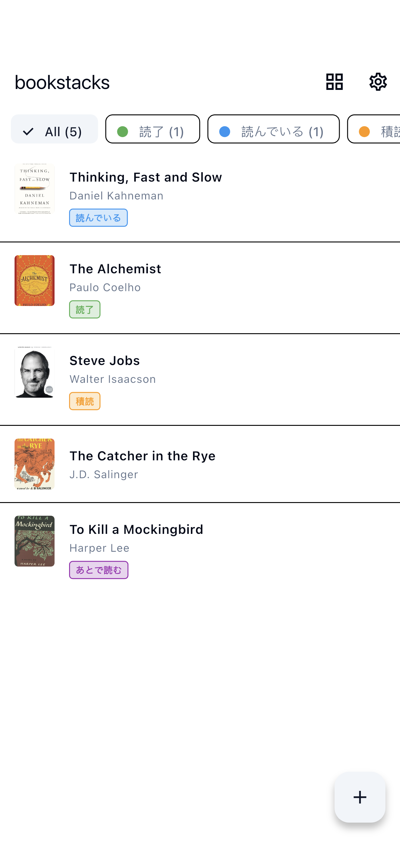The height and width of the screenshot is (868, 400).
Task: Open the 読了 status badge on The Alchemist
Action: (85, 309)
